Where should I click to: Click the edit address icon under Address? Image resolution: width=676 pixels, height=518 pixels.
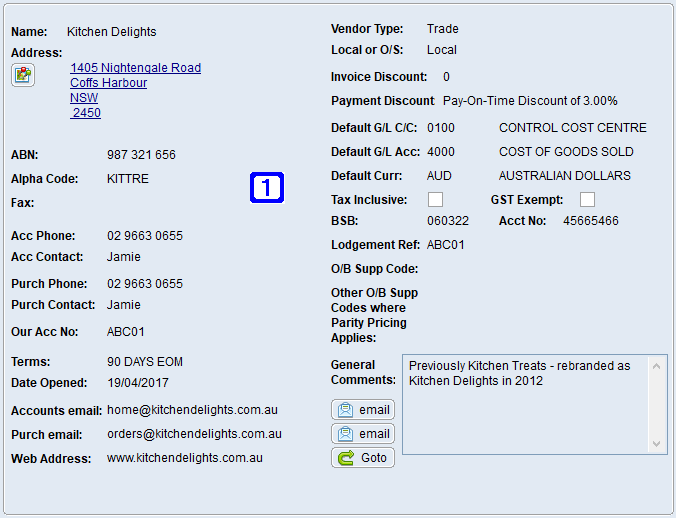(23, 75)
